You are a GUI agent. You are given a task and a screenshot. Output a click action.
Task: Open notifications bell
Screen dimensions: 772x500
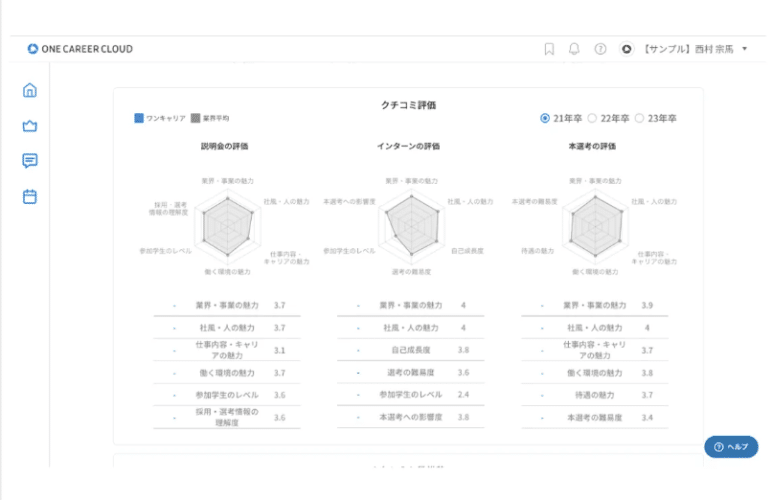[x=574, y=48]
